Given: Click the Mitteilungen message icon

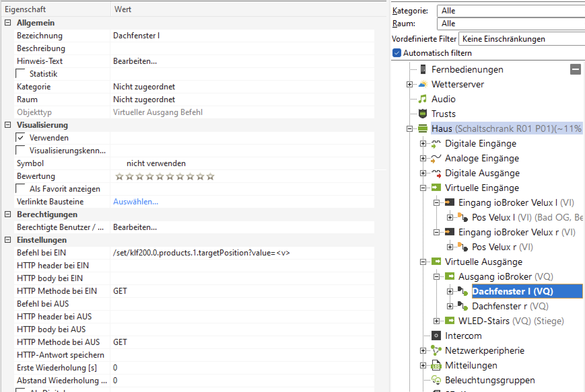Looking at the screenshot, I should click(x=436, y=365).
